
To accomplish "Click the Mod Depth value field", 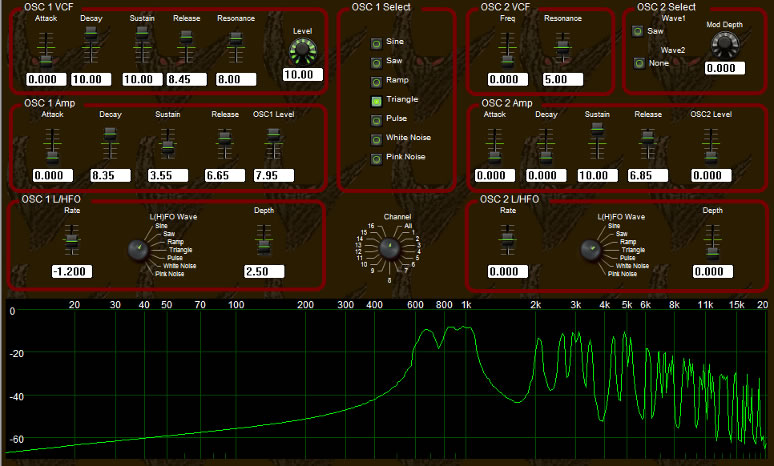I will tap(725, 68).
